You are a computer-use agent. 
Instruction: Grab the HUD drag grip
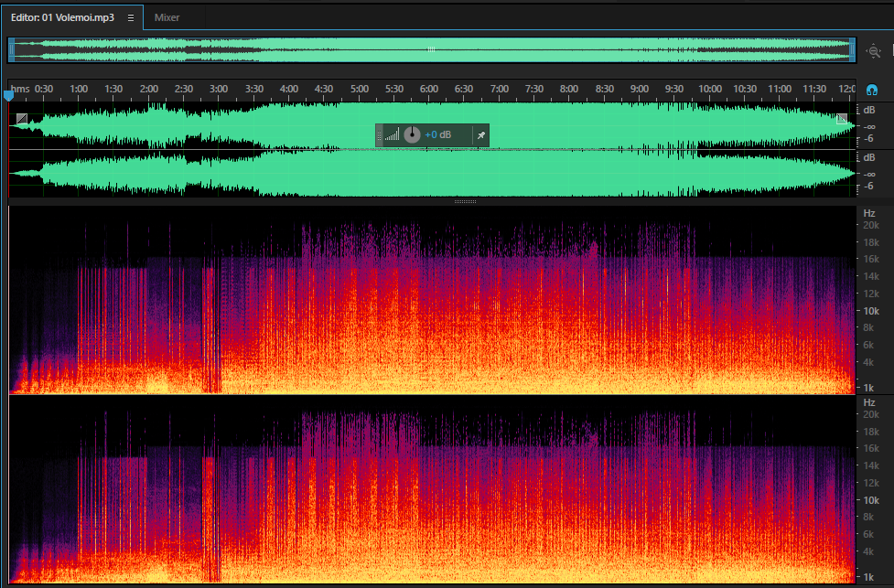[x=380, y=135]
